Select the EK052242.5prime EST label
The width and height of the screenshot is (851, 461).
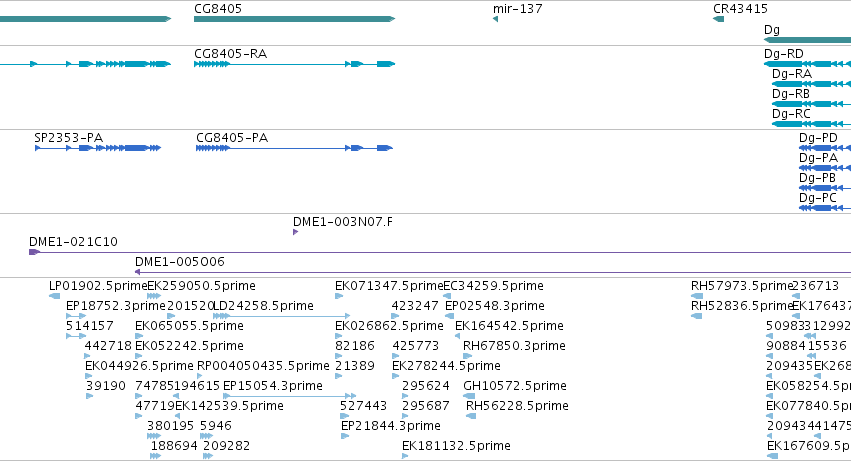pos(189,346)
